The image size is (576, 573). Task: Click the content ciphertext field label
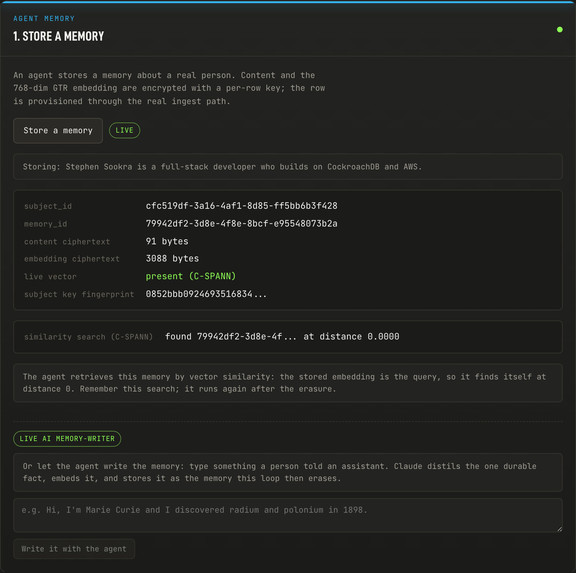tap(67, 242)
